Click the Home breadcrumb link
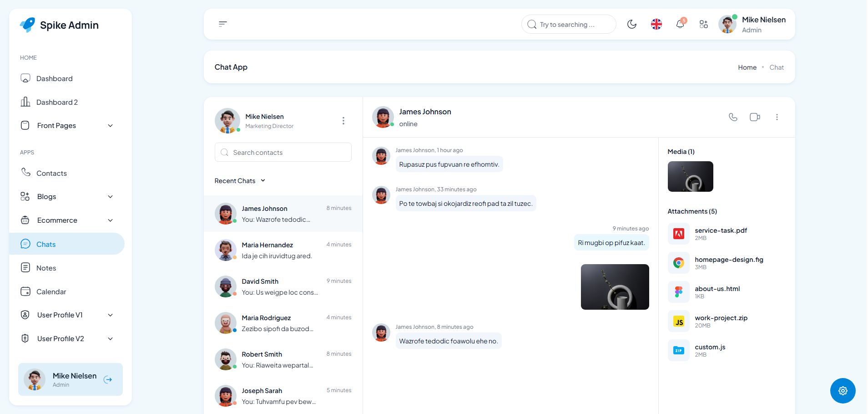868x414 pixels. [747, 67]
